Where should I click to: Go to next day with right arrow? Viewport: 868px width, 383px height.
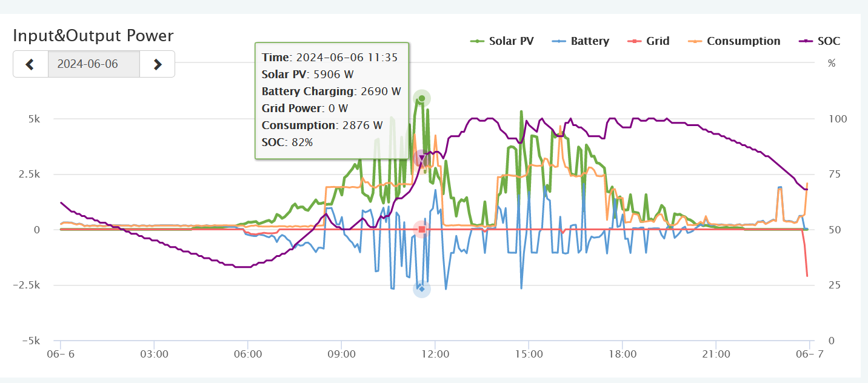[158, 64]
